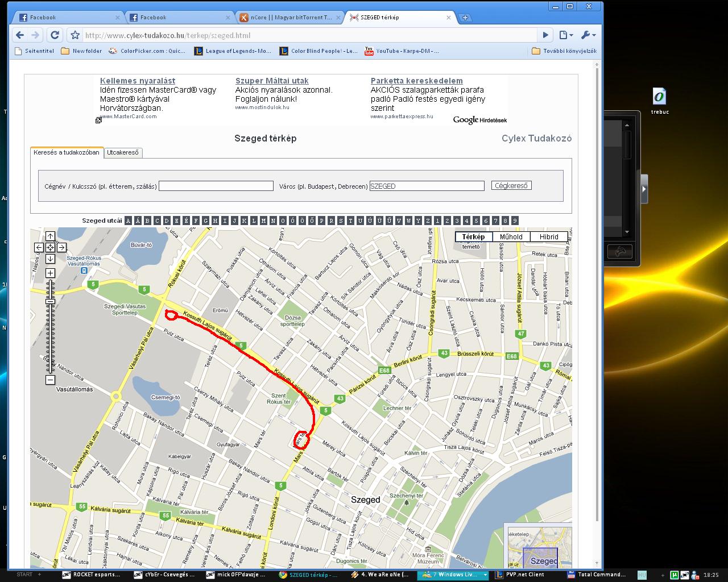Open the page menu icon
Image resolution: width=728 pixels, height=582 pixels.
pos(565,35)
